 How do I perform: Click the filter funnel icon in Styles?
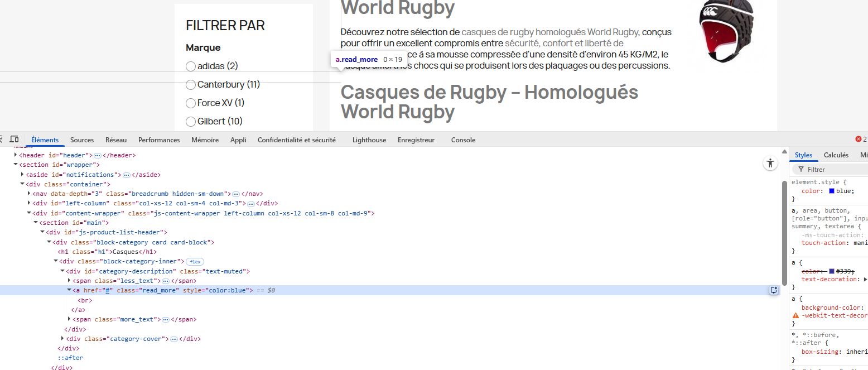click(801, 169)
